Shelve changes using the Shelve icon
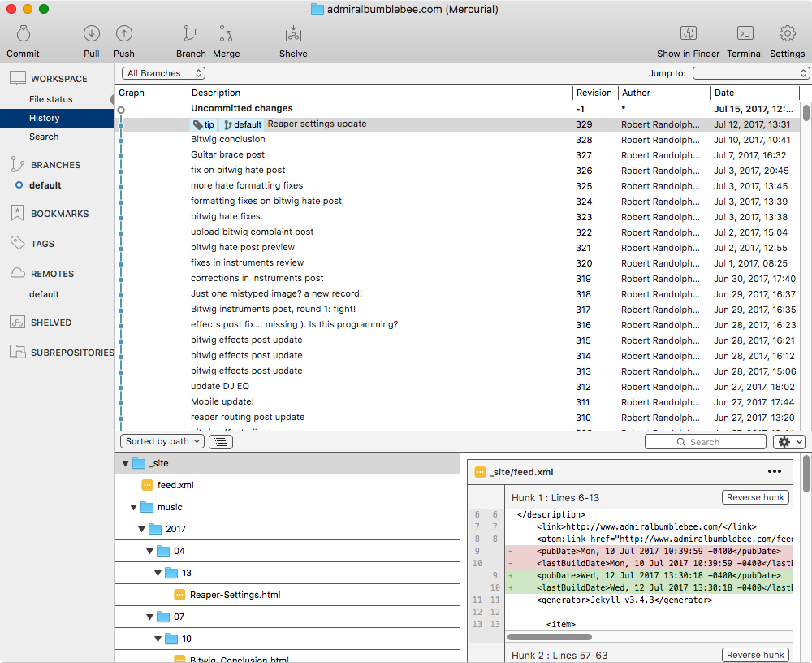This screenshot has width=812, height=663. pyautogui.click(x=293, y=34)
